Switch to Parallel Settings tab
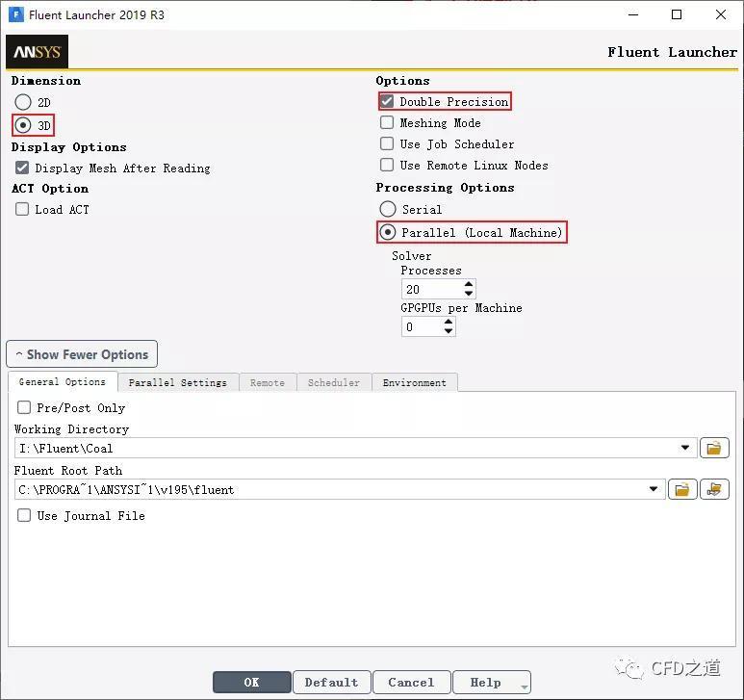The image size is (744, 700). pos(178,382)
